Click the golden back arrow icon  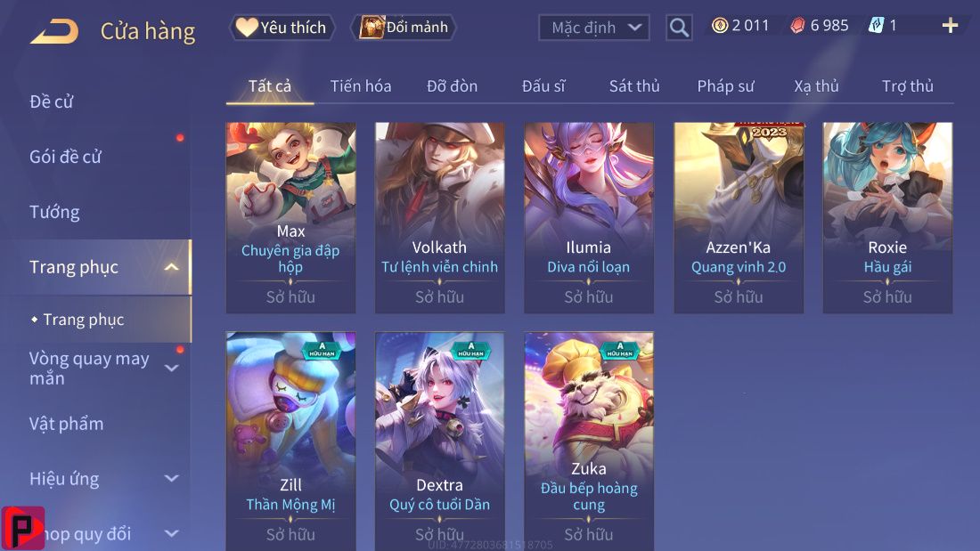[x=54, y=30]
